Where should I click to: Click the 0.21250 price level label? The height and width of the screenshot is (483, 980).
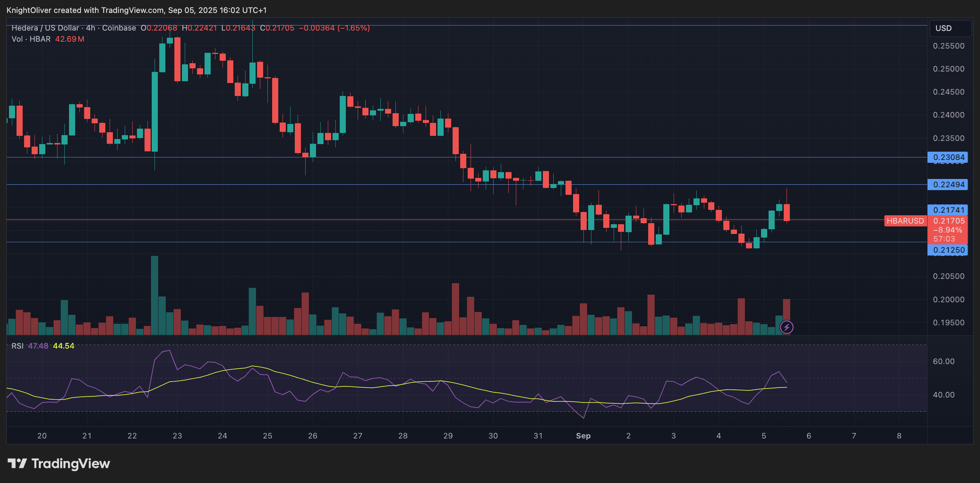[948, 250]
